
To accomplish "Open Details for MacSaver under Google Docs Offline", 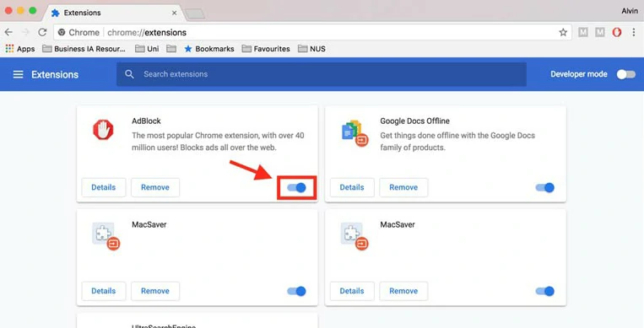I will coord(352,291).
